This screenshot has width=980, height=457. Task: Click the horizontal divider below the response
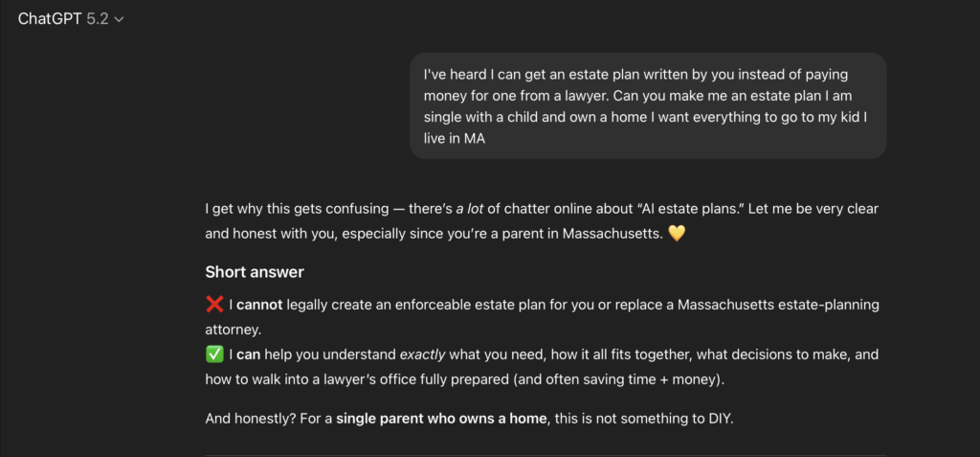tap(546, 455)
